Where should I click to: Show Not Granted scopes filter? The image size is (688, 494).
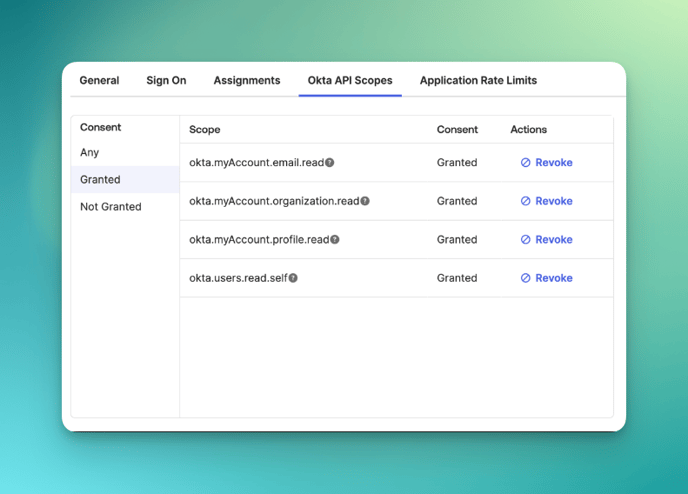pos(110,207)
